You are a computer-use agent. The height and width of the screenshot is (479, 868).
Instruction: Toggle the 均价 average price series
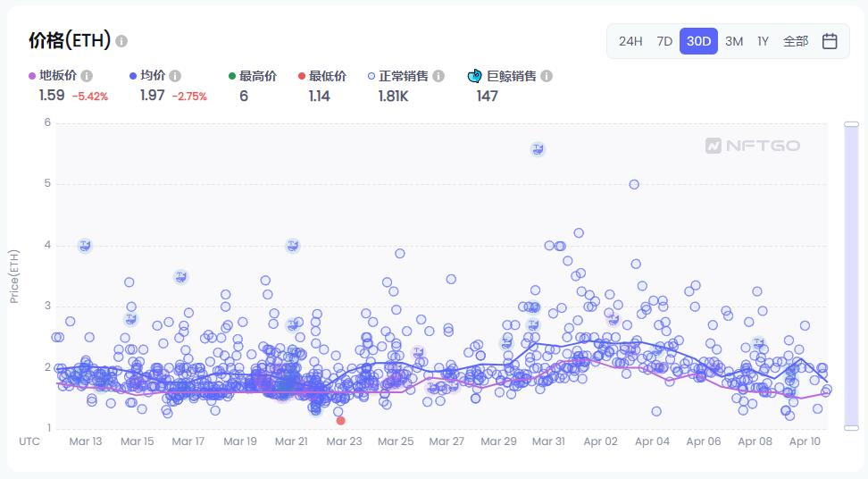[x=147, y=76]
